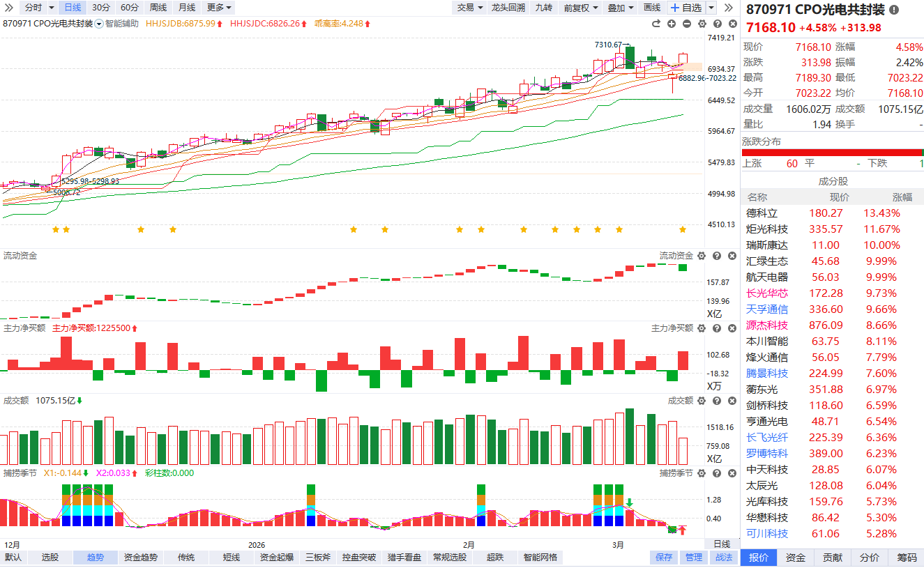Open the 叠加 overlay dropdown
Screen dimensions: 924x568
(x=620, y=8)
